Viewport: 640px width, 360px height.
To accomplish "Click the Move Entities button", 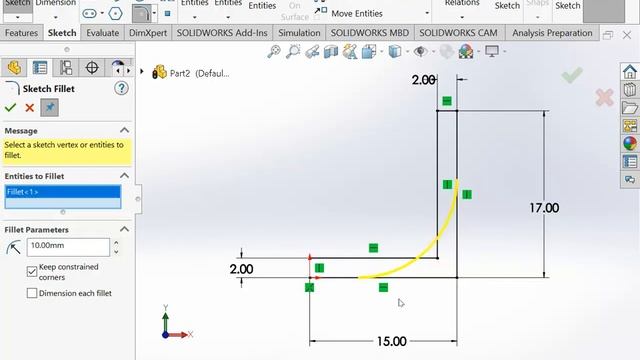I will pos(349,13).
